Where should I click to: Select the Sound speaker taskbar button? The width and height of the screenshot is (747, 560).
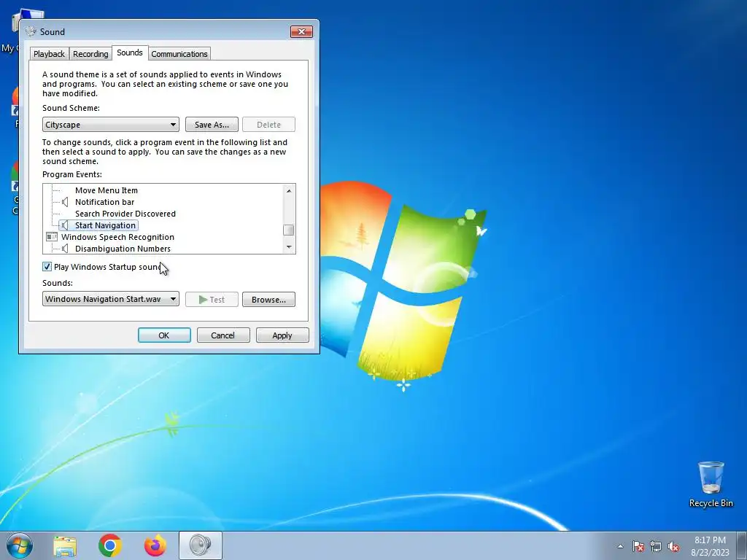[x=201, y=545]
